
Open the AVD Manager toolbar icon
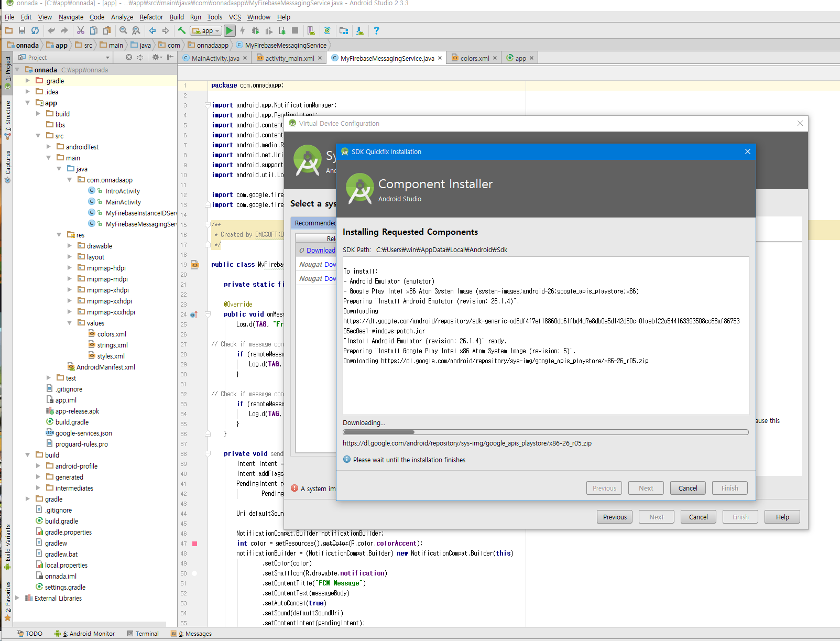tap(311, 31)
